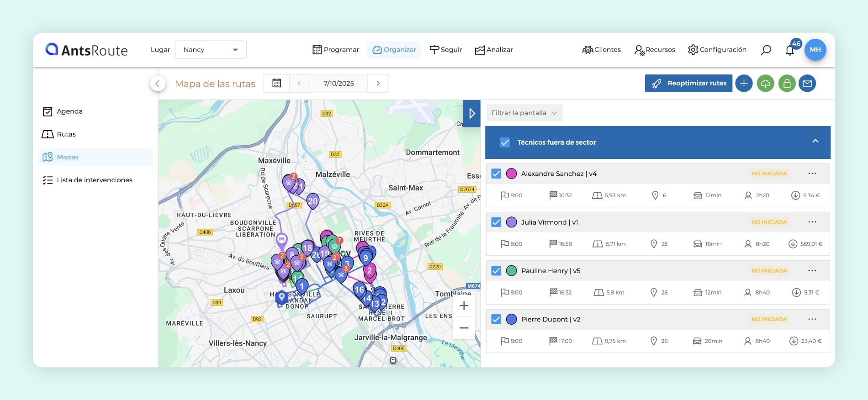Zoom in on the map
Screen dimensions: 868x400
click(464, 306)
